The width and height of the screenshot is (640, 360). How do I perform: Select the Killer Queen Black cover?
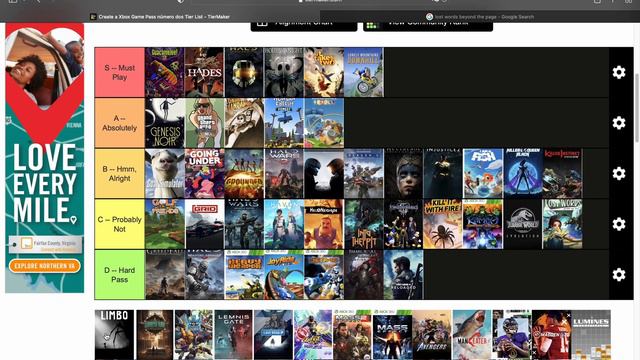click(x=523, y=173)
